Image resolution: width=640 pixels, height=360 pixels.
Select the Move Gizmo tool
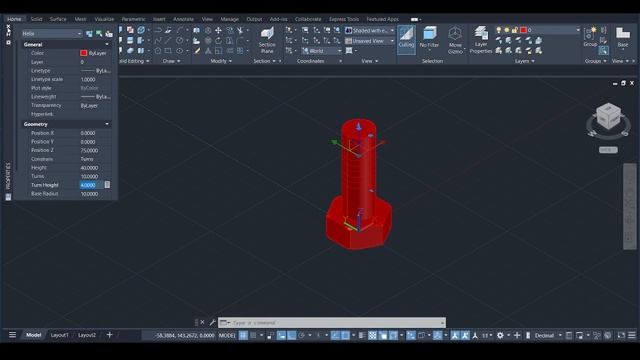pos(455,40)
